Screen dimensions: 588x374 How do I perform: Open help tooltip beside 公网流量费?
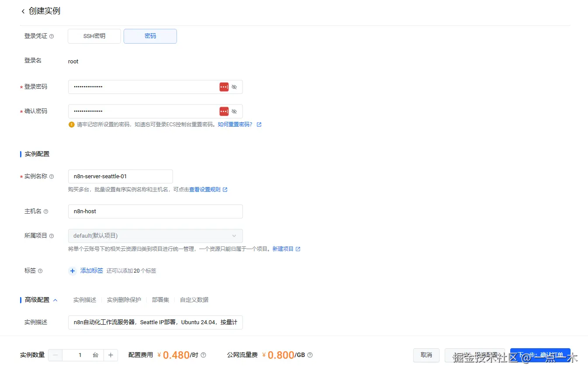[309, 355]
